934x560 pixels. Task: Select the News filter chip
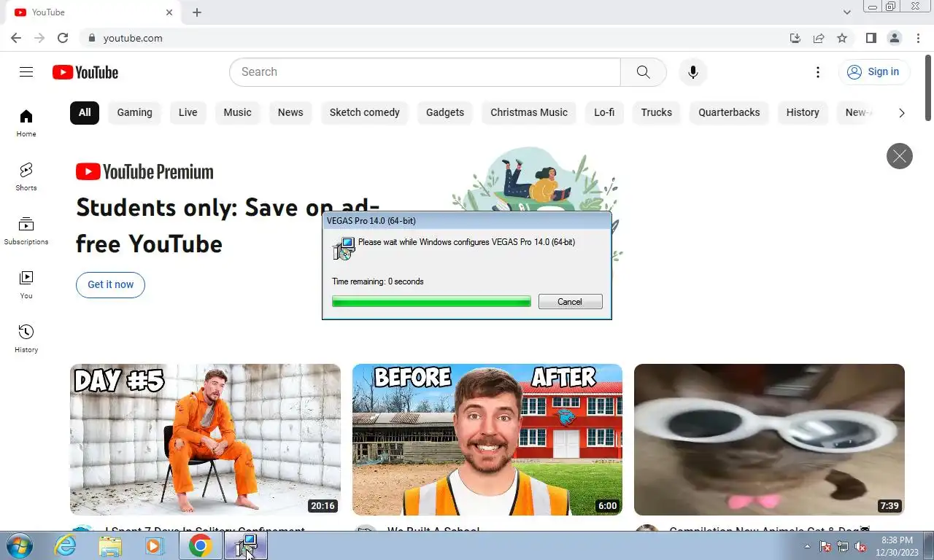click(290, 112)
